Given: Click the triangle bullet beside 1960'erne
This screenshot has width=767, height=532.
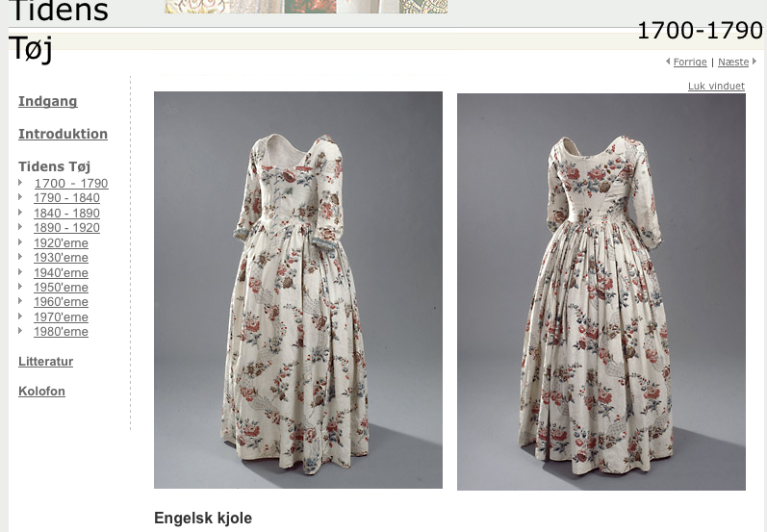Looking at the screenshot, I should point(20,301).
